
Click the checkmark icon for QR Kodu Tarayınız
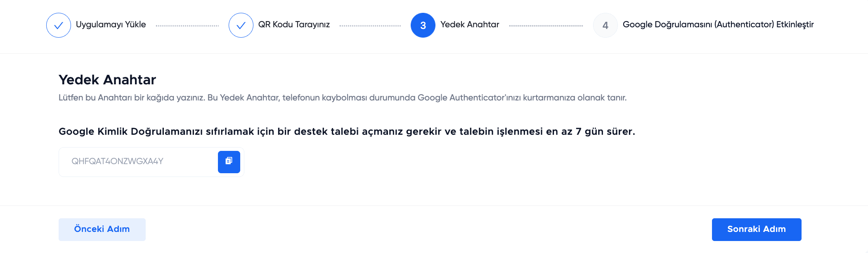pos(241,25)
